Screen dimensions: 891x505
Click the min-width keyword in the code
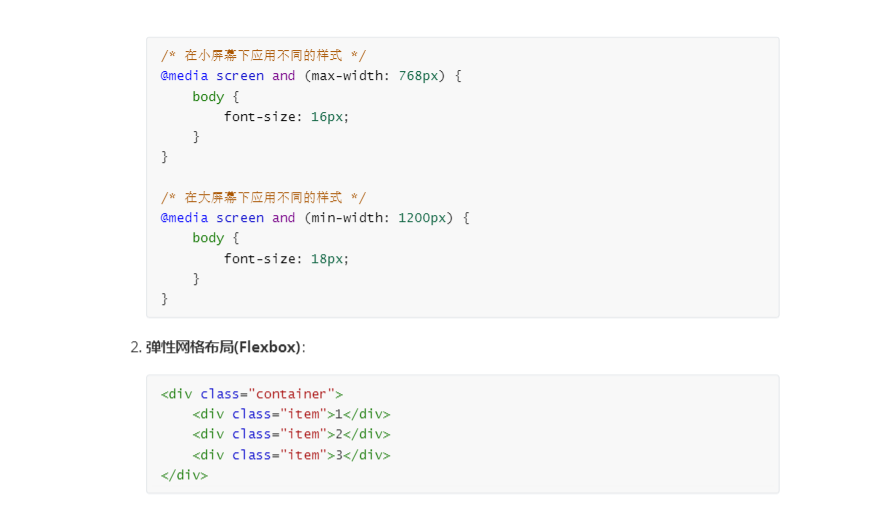pyautogui.click(x=347, y=217)
